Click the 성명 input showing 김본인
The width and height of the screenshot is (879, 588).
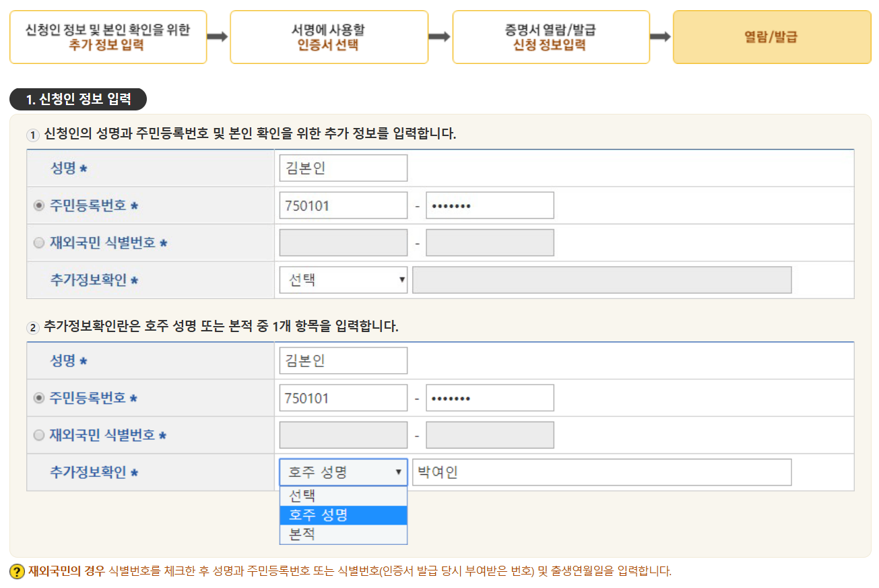tap(343, 167)
